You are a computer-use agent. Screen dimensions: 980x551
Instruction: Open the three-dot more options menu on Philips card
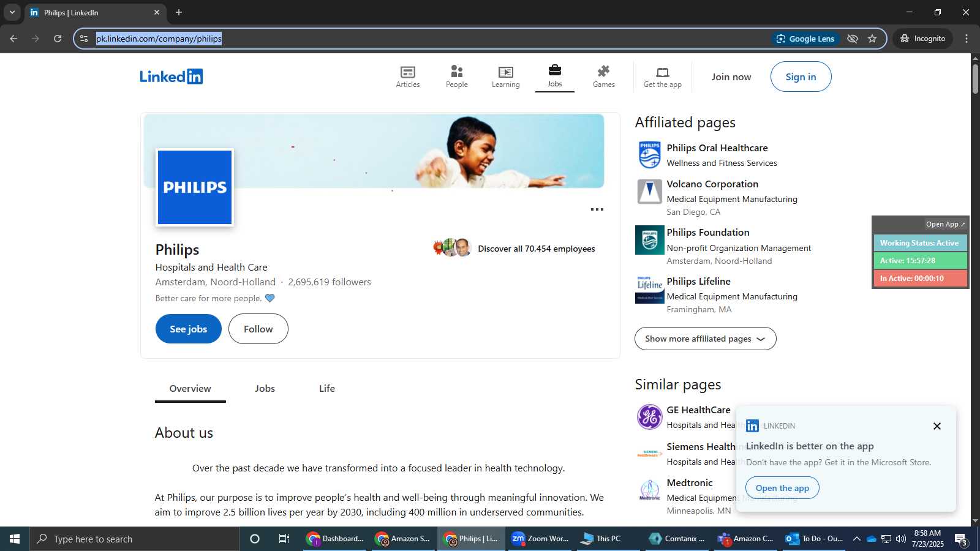pyautogui.click(x=597, y=209)
